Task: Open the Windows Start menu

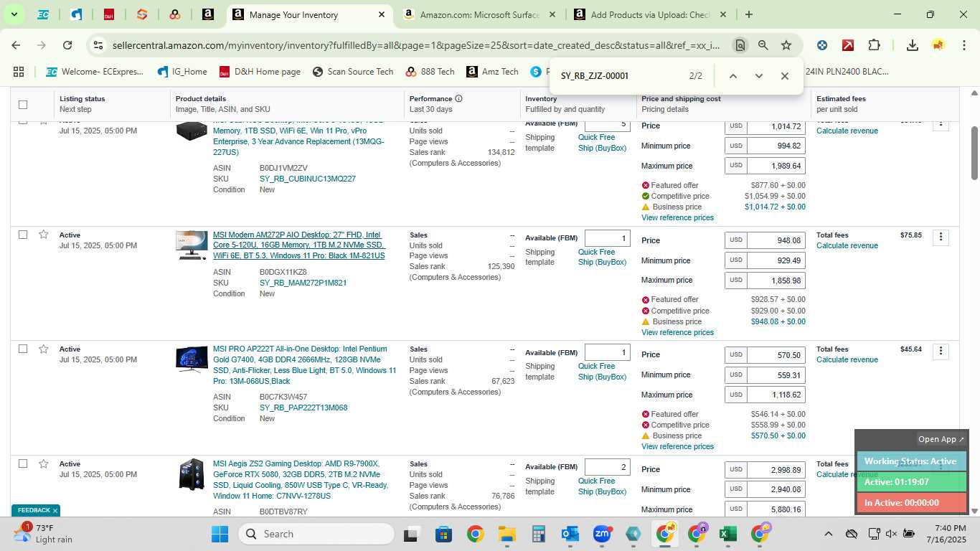Action: 220,534
